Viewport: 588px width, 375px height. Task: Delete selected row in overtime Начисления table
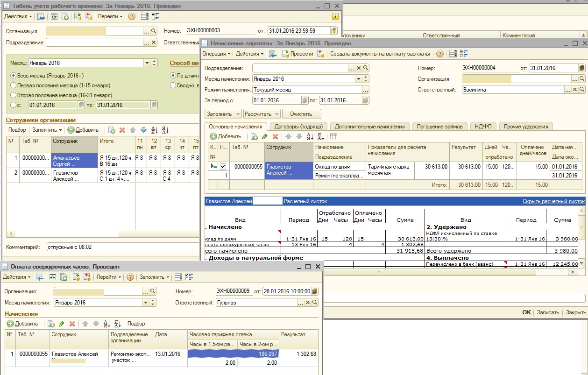[72, 324]
